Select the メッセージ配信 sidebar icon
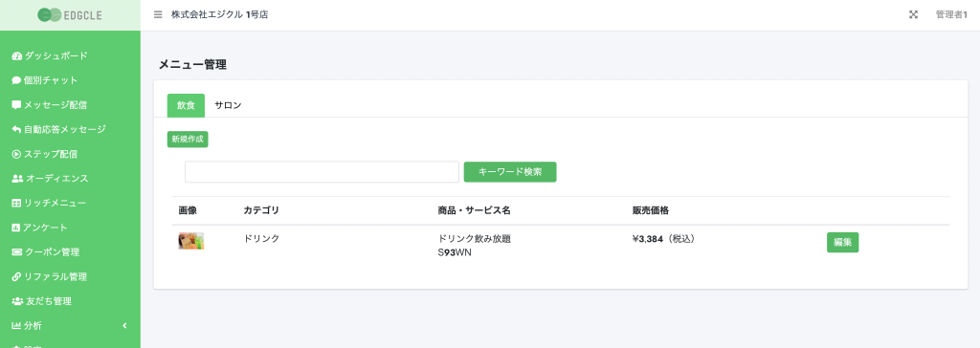 click(x=16, y=105)
